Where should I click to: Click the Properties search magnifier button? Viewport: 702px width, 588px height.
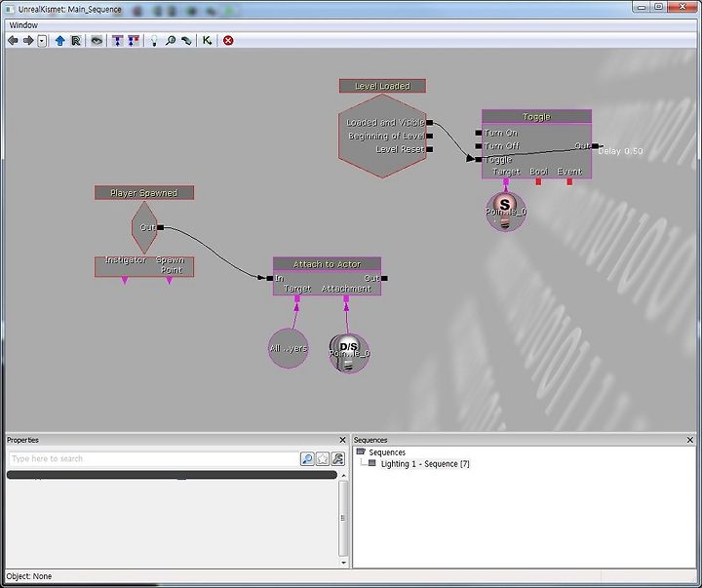[x=307, y=458]
